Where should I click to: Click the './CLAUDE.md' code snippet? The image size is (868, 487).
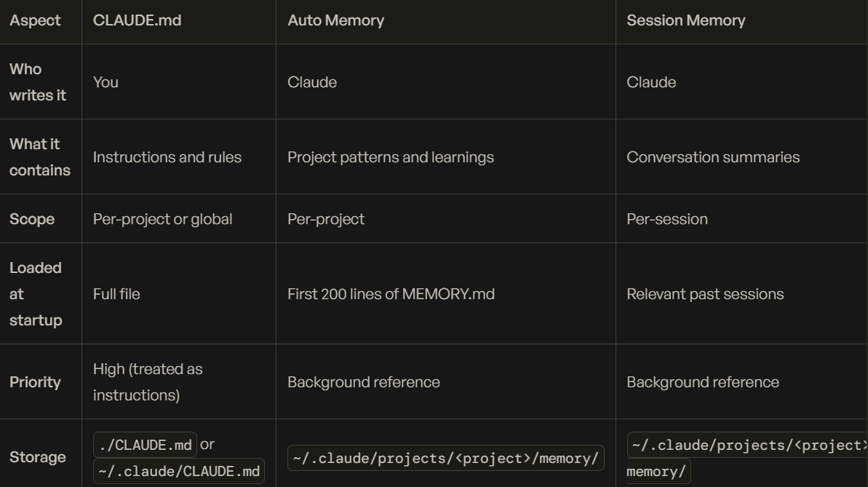145,445
